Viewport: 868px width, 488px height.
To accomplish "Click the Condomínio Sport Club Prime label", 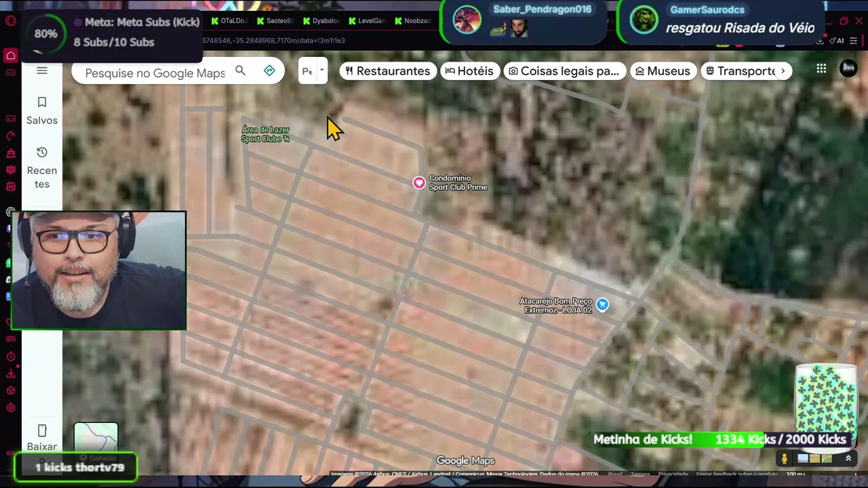I will 458,183.
